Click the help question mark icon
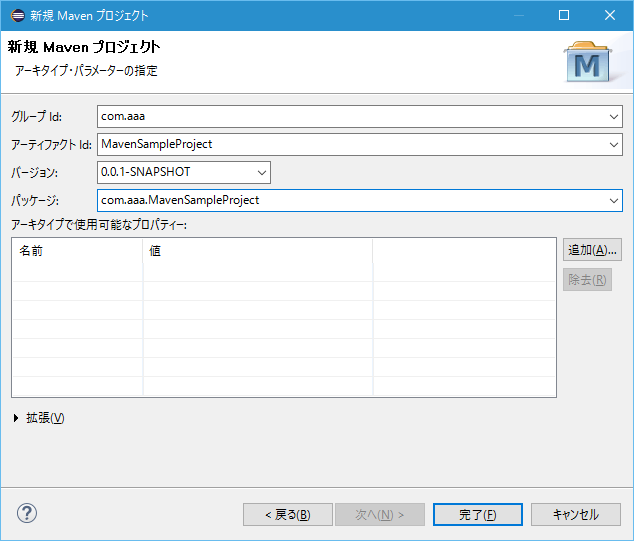 click(x=27, y=514)
